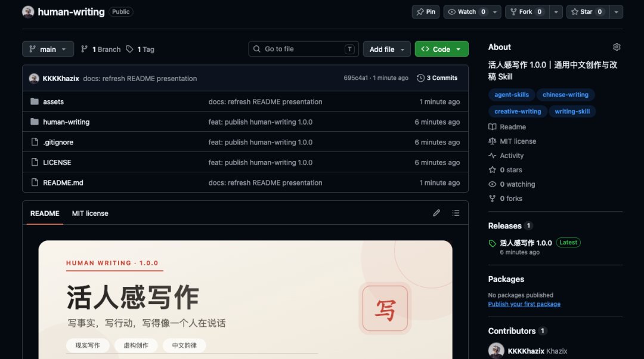Switch to the MIT license tab
The height and width of the screenshot is (359, 644).
click(x=90, y=213)
